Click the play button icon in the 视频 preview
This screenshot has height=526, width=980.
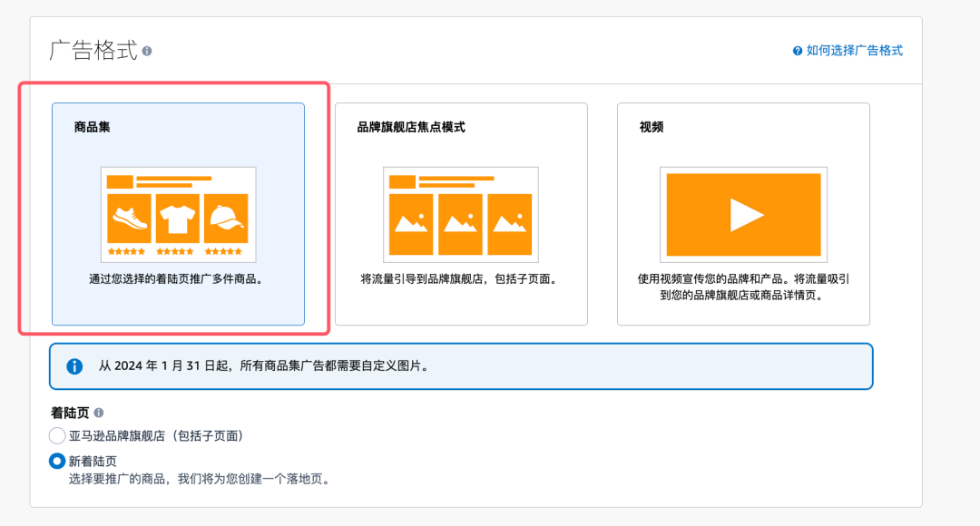(747, 214)
